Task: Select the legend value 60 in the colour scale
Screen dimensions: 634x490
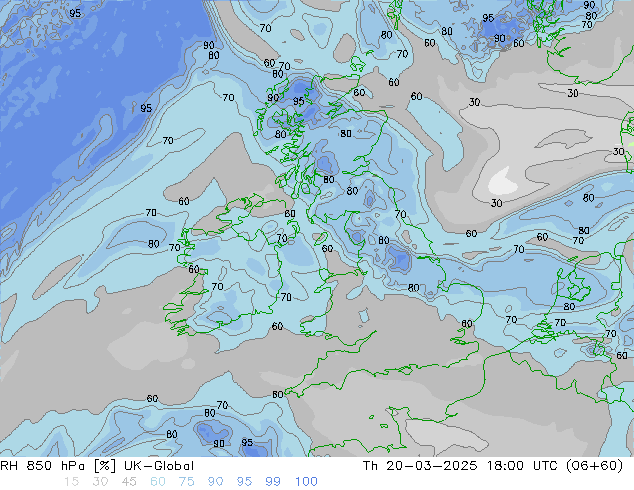Action: (x=158, y=482)
